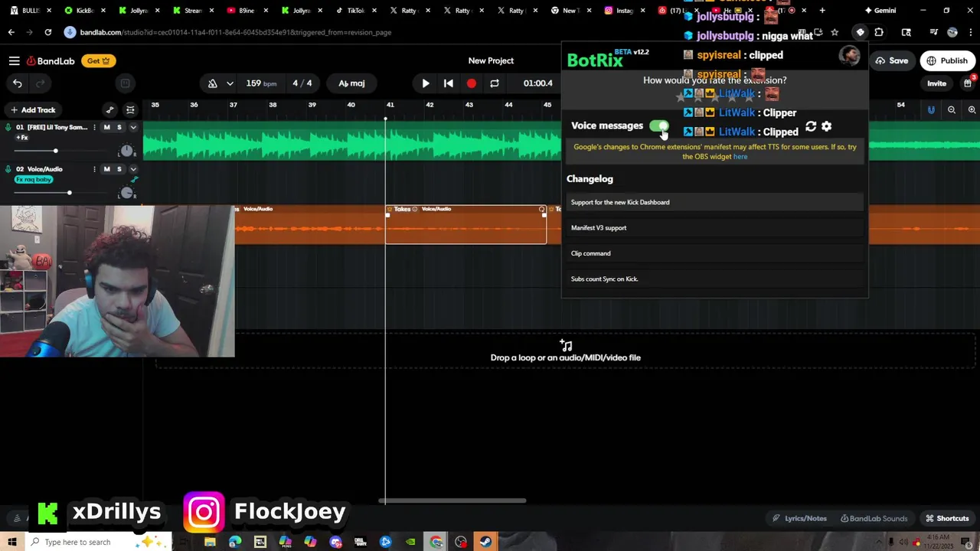Open BotRix settings gear
The image size is (980, 551).
click(826, 126)
